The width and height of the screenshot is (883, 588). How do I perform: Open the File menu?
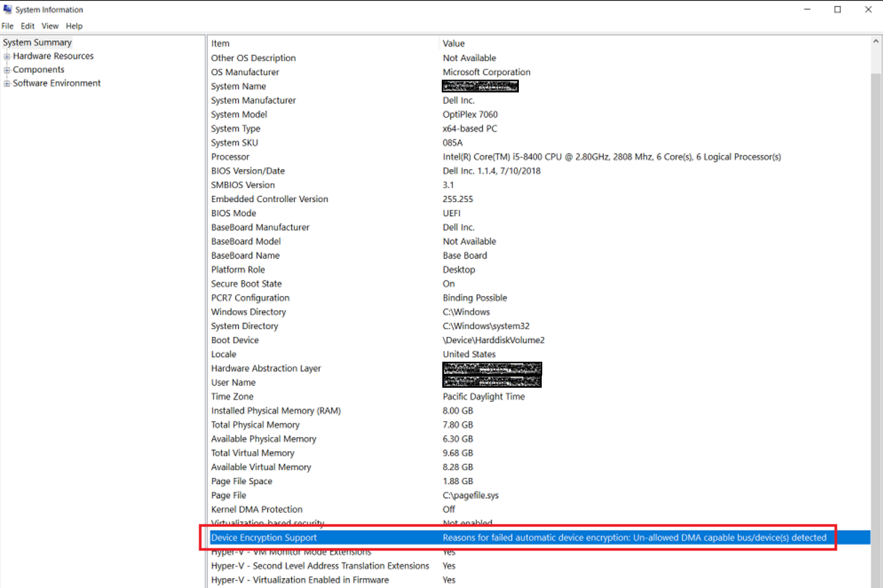[x=7, y=25]
